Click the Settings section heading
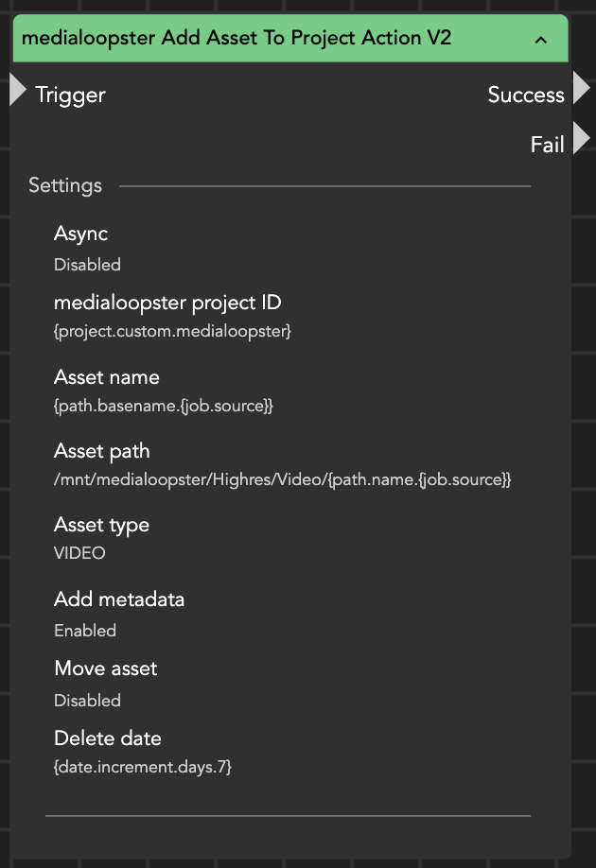Screen dimensions: 596x868 coord(65,185)
